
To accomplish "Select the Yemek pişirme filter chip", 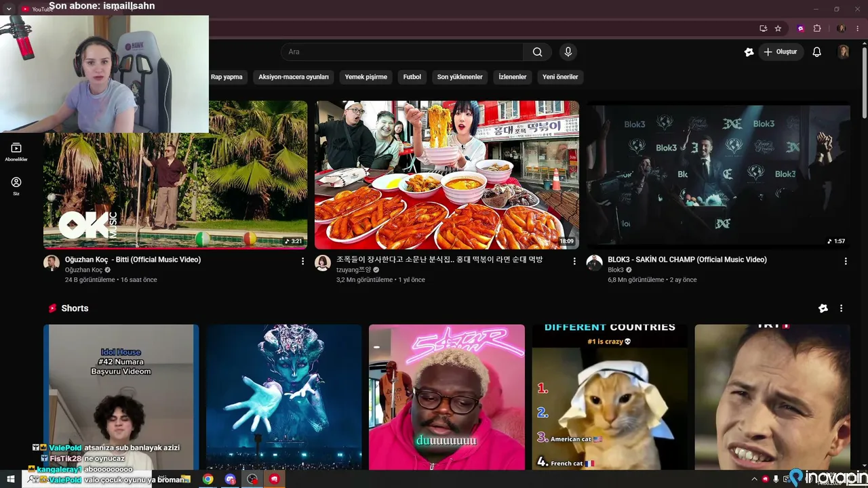I will click(366, 77).
